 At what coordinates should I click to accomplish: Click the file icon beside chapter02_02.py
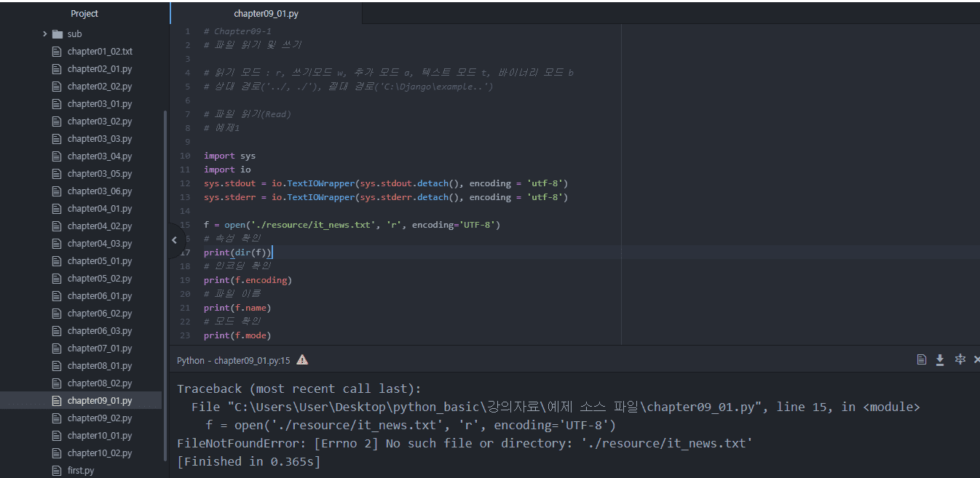click(x=57, y=87)
